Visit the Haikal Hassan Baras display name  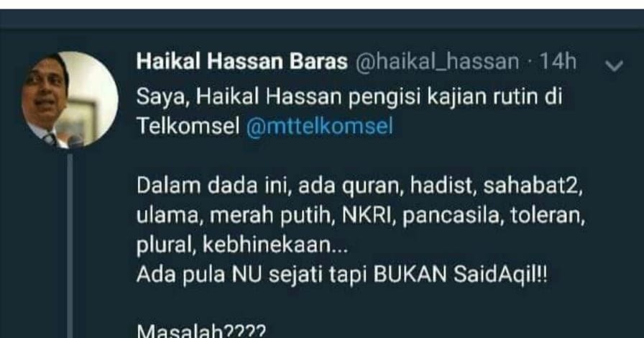coord(242,62)
